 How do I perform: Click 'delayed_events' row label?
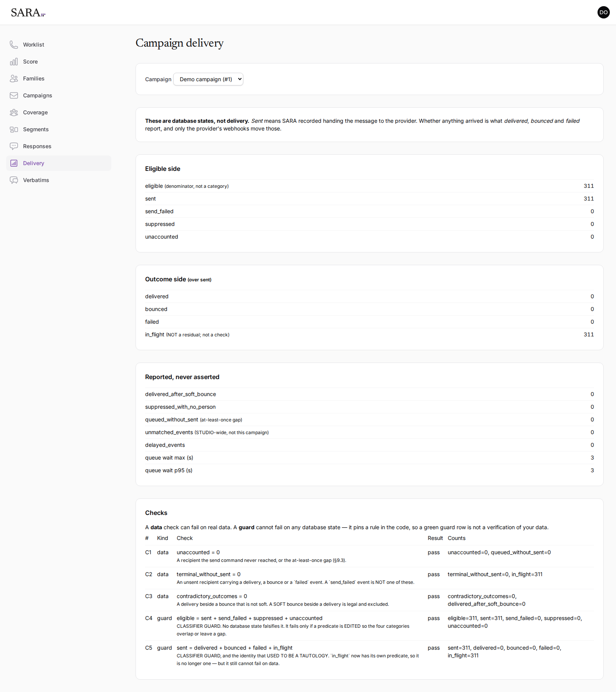click(165, 445)
